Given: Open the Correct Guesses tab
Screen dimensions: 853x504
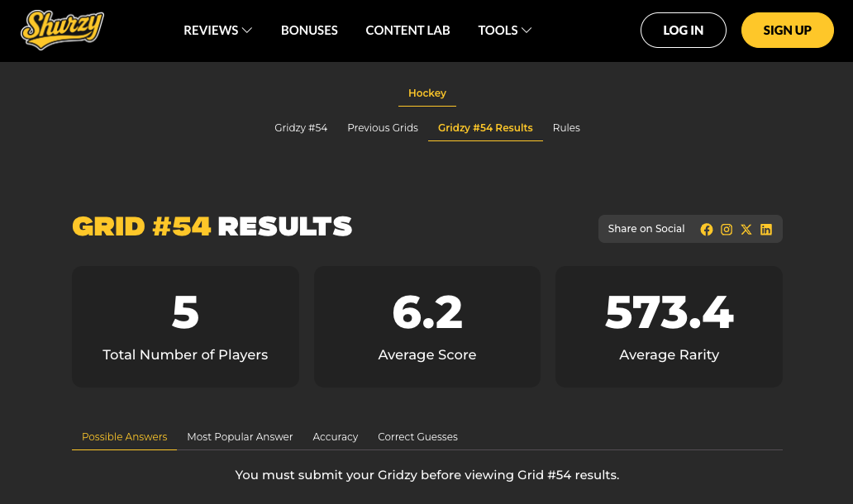Looking at the screenshot, I should pyautogui.click(x=417, y=437).
